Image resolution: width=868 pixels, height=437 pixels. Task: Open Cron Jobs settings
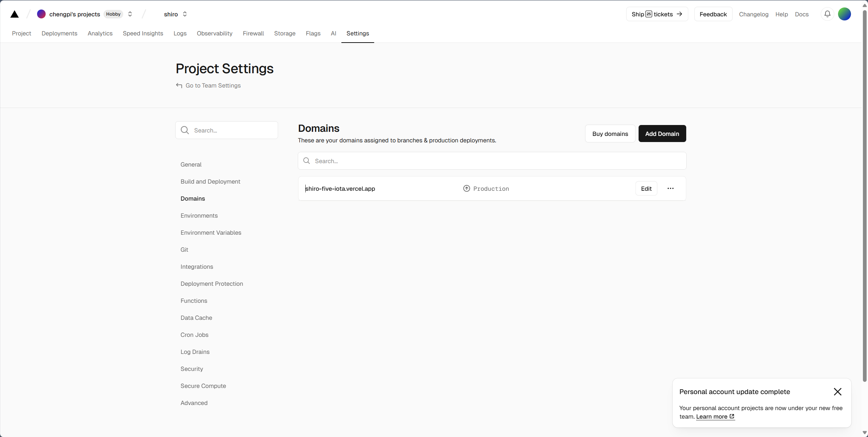[x=194, y=335]
